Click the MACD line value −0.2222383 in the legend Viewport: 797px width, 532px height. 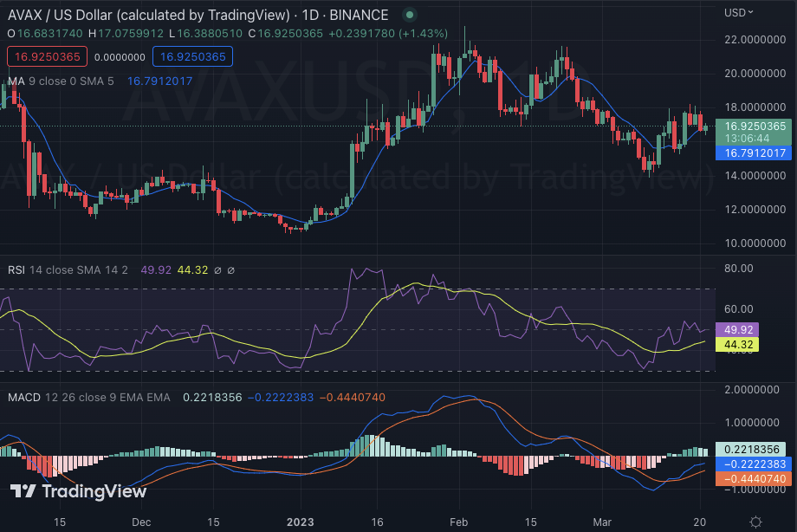[x=281, y=397]
